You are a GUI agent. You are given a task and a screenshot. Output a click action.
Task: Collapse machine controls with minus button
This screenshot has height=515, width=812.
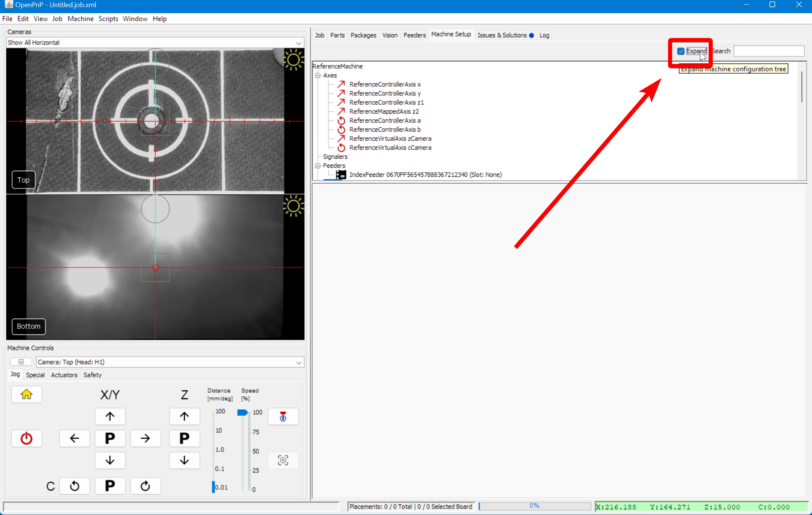pos(21,362)
